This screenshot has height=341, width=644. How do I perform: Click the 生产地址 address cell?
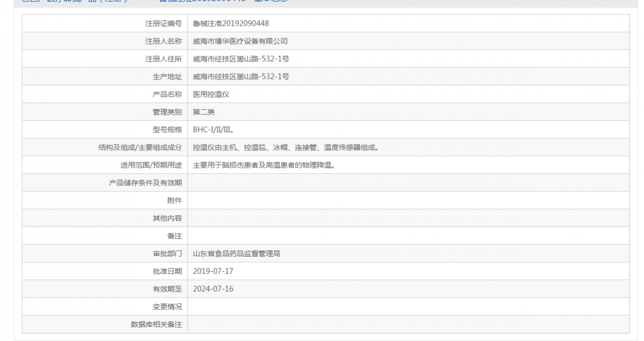point(241,76)
